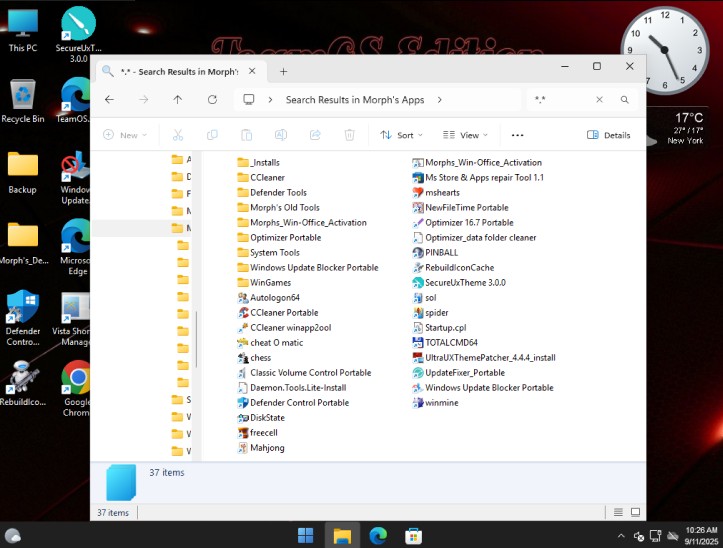Select UpdateFixer_Portable file
This screenshot has height=548, width=723.
tap(459, 373)
